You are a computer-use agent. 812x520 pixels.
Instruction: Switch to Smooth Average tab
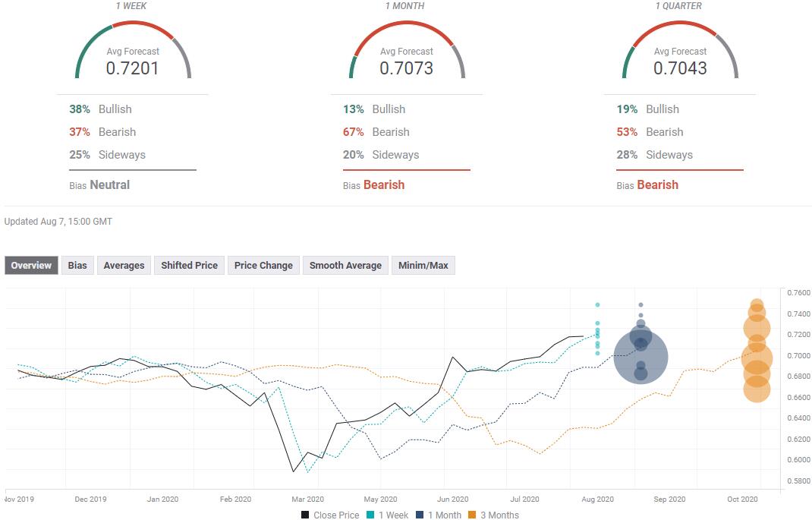pyautogui.click(x=345, y=265)
